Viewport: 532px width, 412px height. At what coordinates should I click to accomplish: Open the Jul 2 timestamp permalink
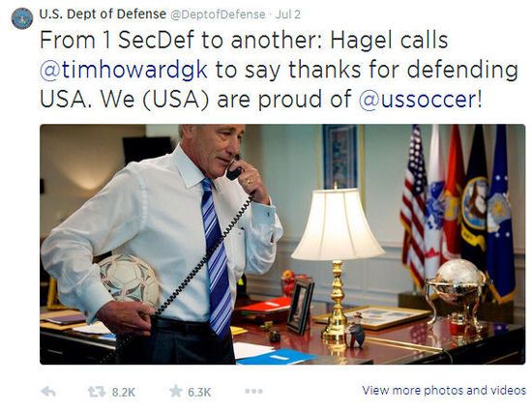(287, 15)
